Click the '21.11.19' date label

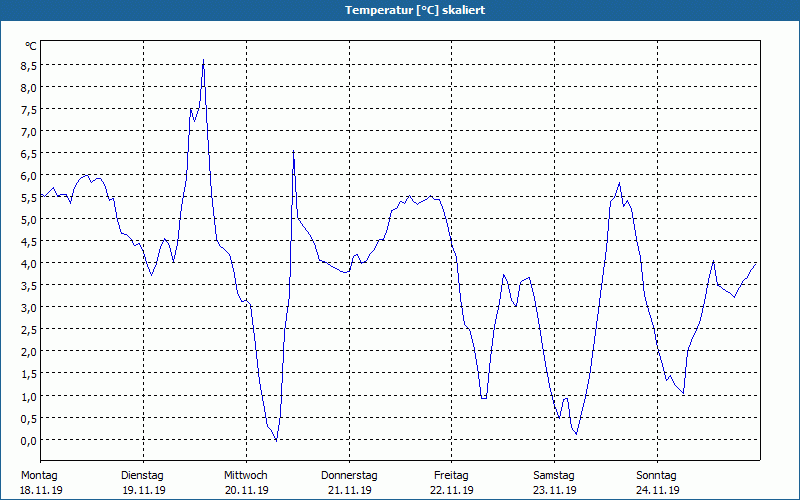pos(349,490)
